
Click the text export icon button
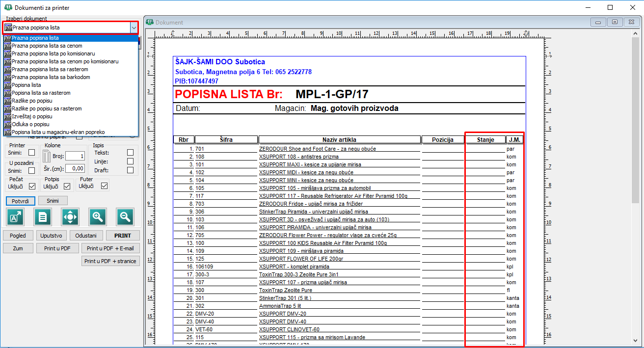tap(15, 216)
